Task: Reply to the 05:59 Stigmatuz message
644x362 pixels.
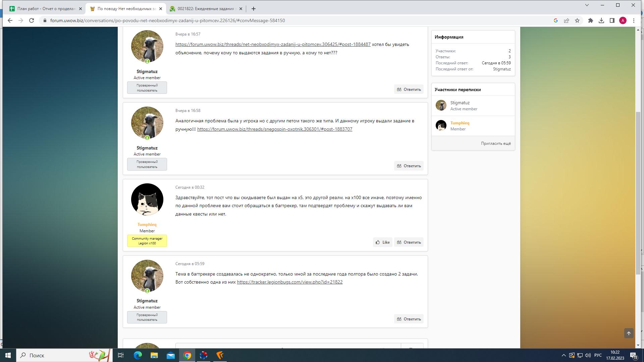Action: (x=409, y=319)
